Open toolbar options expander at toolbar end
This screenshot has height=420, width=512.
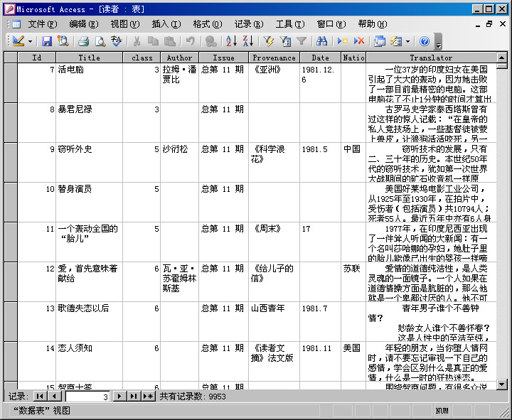click(438, 43)
